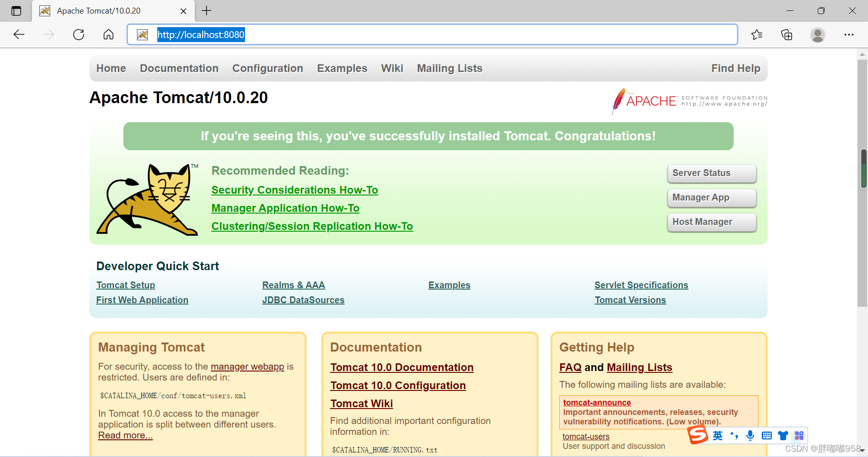This screenshot has width=868, height=457.
Task: Open the Tomcat Wiki link
Action: (362, 404)
